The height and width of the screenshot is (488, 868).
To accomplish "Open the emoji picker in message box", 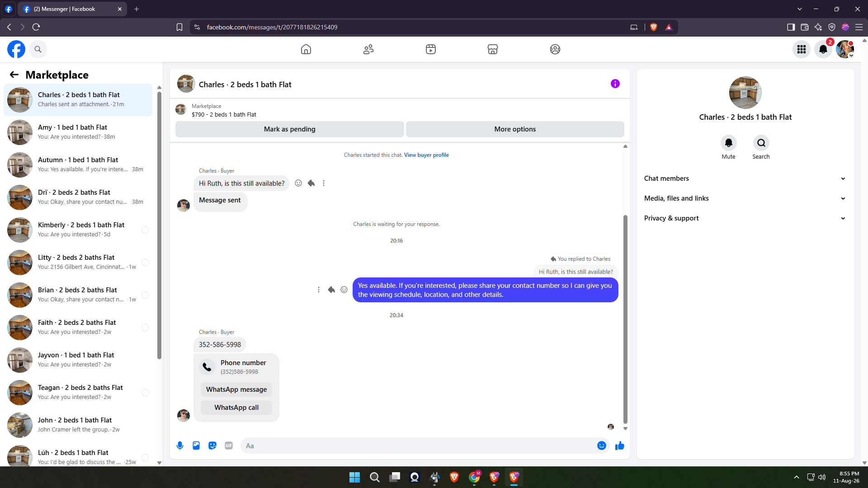I will (601, 446).
